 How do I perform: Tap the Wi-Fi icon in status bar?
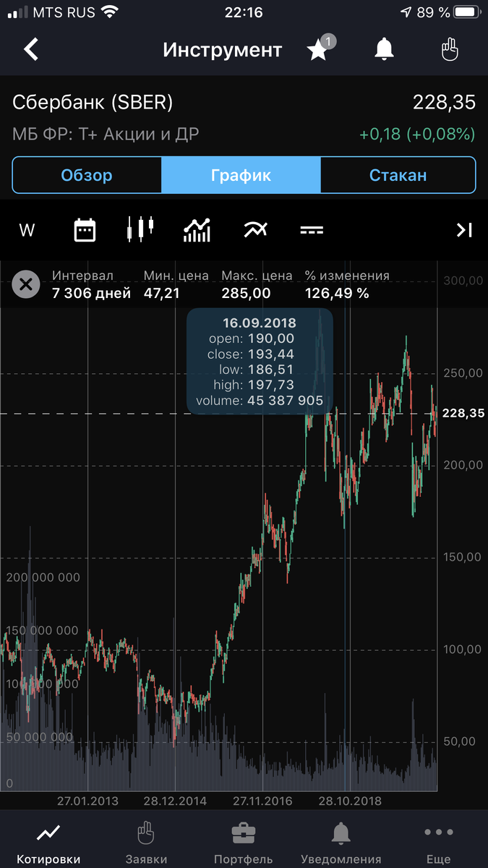point(110,12)
